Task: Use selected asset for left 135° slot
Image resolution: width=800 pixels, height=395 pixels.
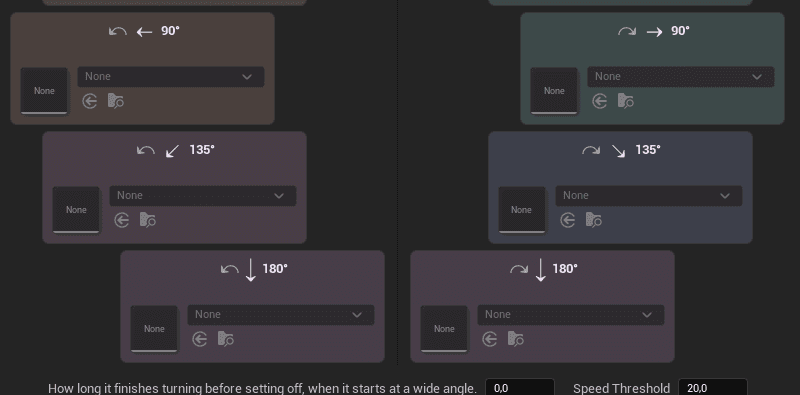Action: 121,220
